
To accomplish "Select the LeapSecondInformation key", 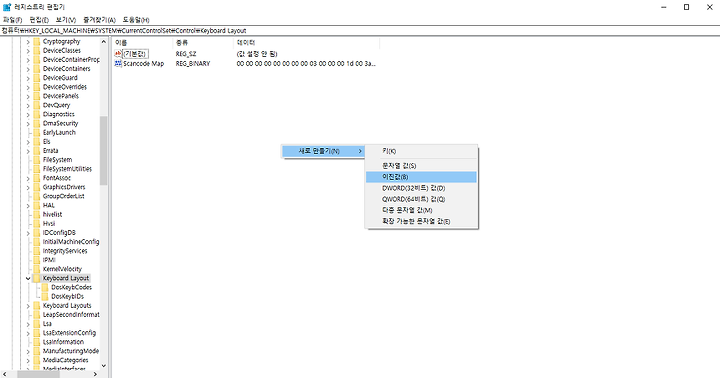I will (x=71, y=315).
